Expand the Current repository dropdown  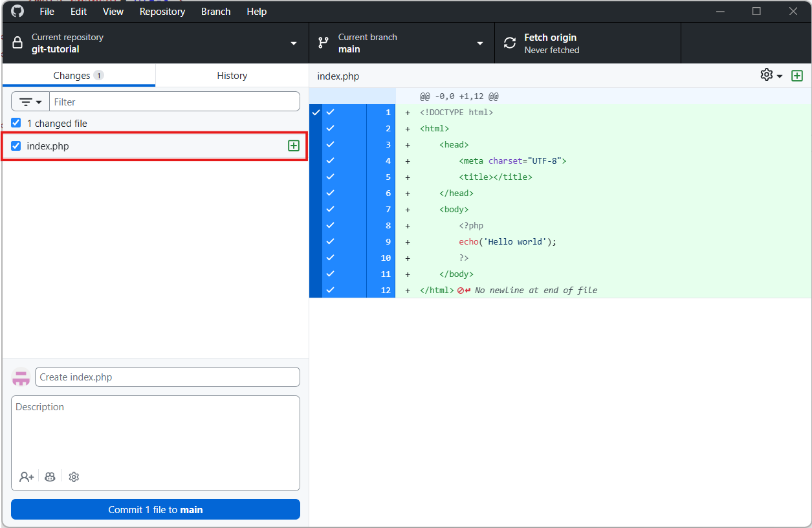pos(155,43)
